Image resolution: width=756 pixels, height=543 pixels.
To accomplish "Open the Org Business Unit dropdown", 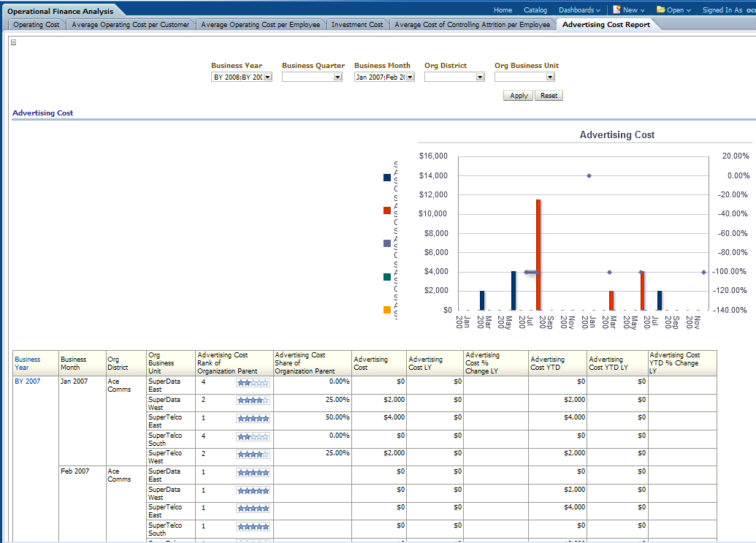I will pyautogui.click(x=550, y=77).
